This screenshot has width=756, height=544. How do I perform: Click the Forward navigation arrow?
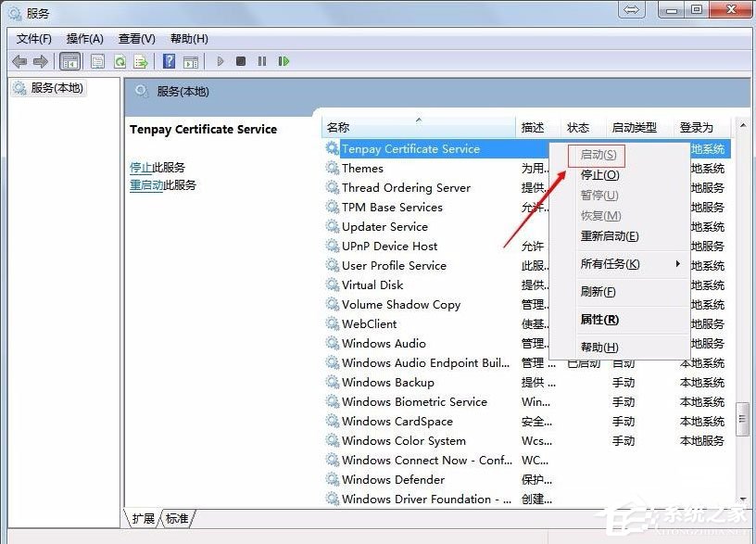click(x=40, y=61)
